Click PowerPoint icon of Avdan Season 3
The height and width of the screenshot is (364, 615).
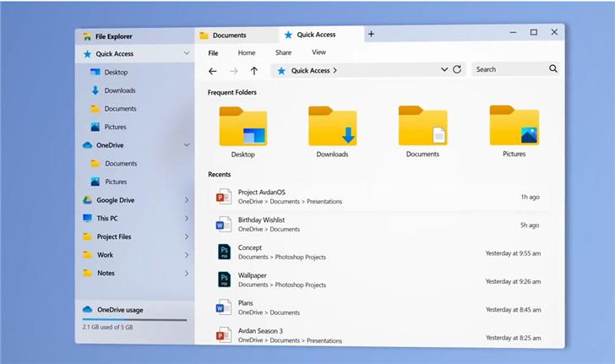[224, 335]
